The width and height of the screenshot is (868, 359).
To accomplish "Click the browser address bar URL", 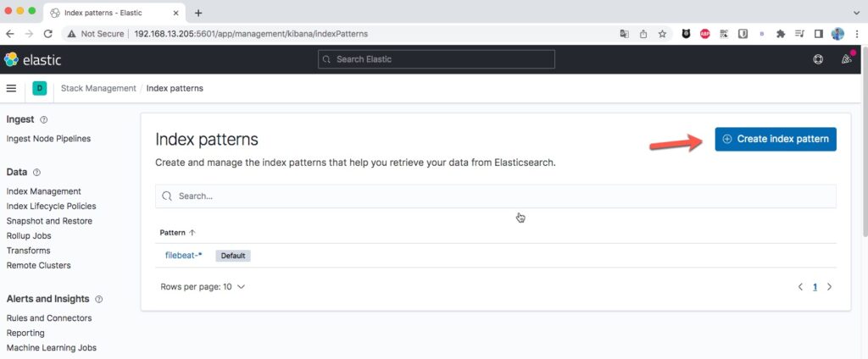I will click(251, 34).
